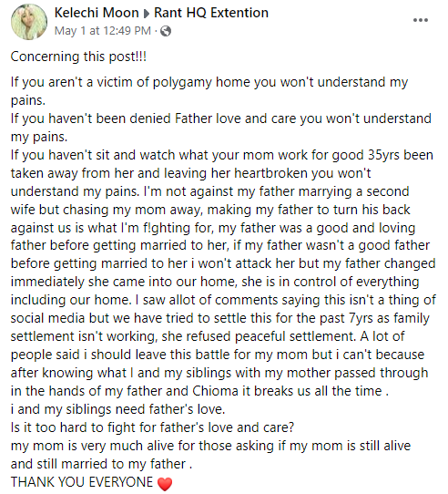Viewport: 448px width, 494px height.
Task: Click 'my mom is very much alive' line
Action: (x=210, y=446)
